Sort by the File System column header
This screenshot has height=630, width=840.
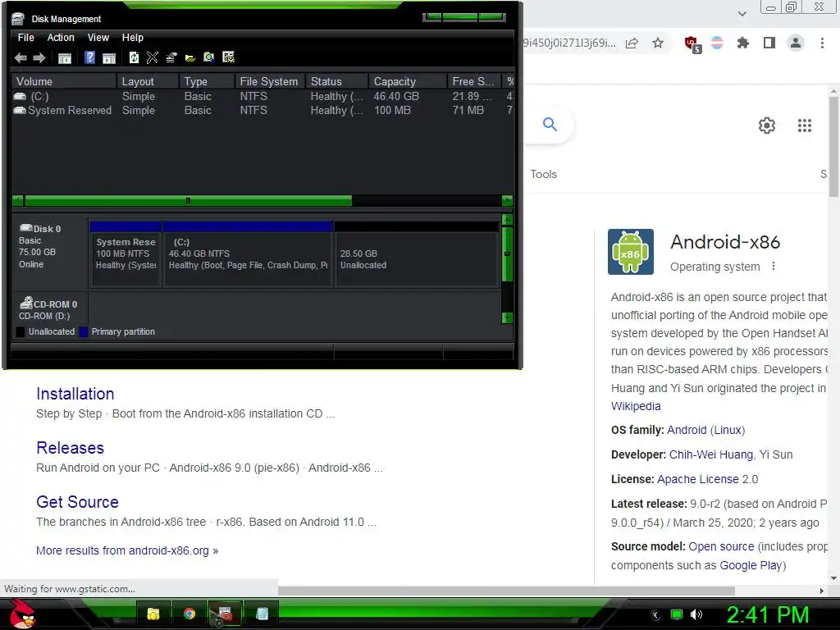(270, 81)
